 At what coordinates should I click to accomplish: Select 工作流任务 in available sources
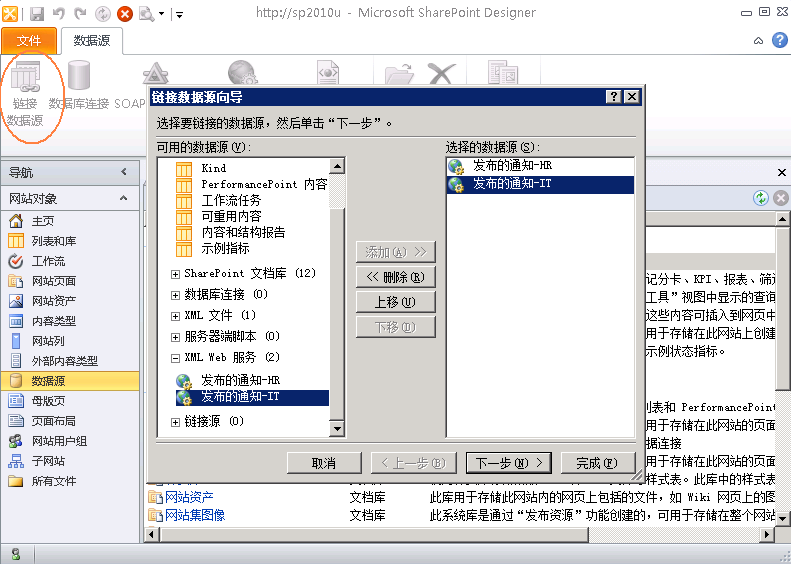[x=231, y=200]
